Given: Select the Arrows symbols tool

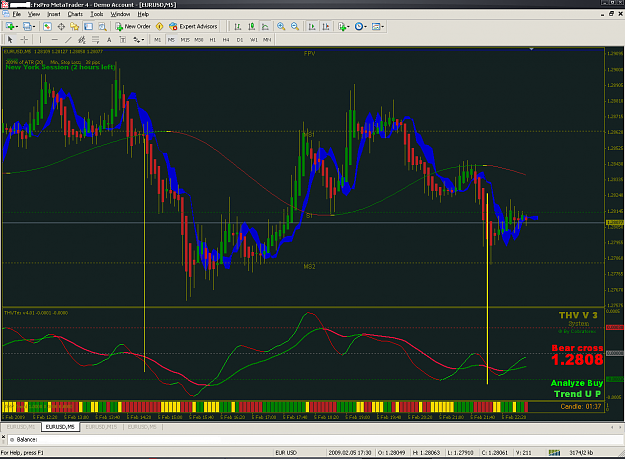Looking at the screenshot, I should (x=137, y=39).
